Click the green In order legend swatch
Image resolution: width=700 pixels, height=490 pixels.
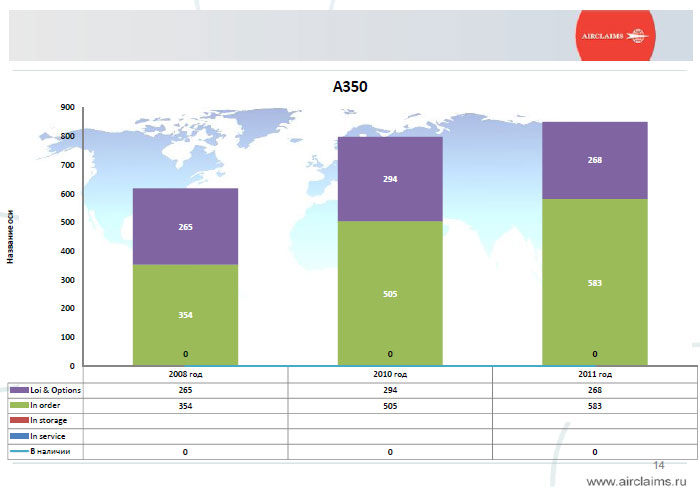pyautogui.click(x=19, y=405)
